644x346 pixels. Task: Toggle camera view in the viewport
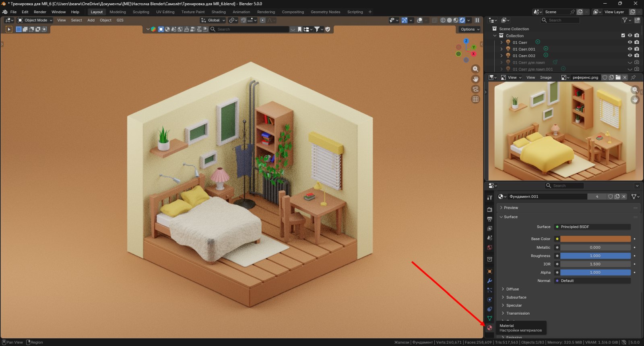[x=475, y=89]
